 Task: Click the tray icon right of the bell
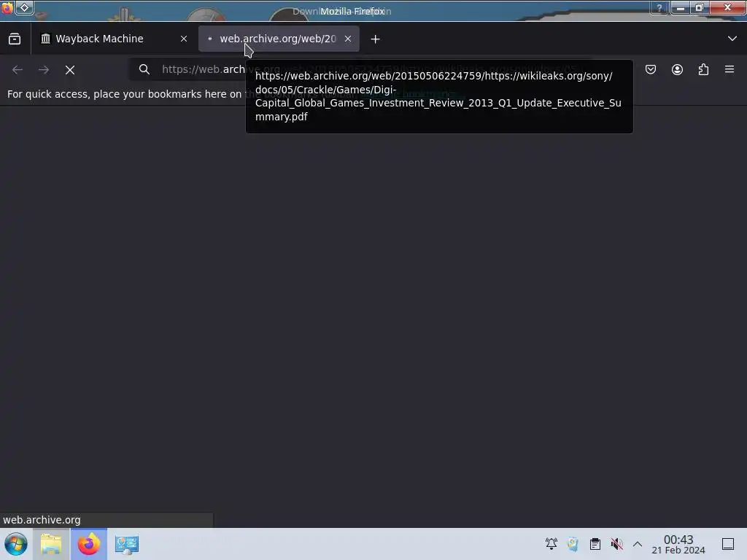click(x=573, y=544)
